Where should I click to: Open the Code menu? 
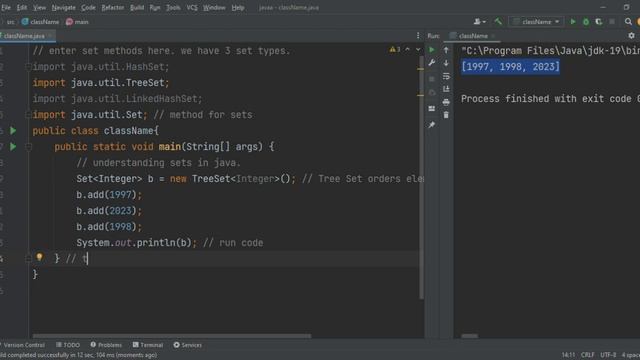pyautogui.click(x=88, y=7)
